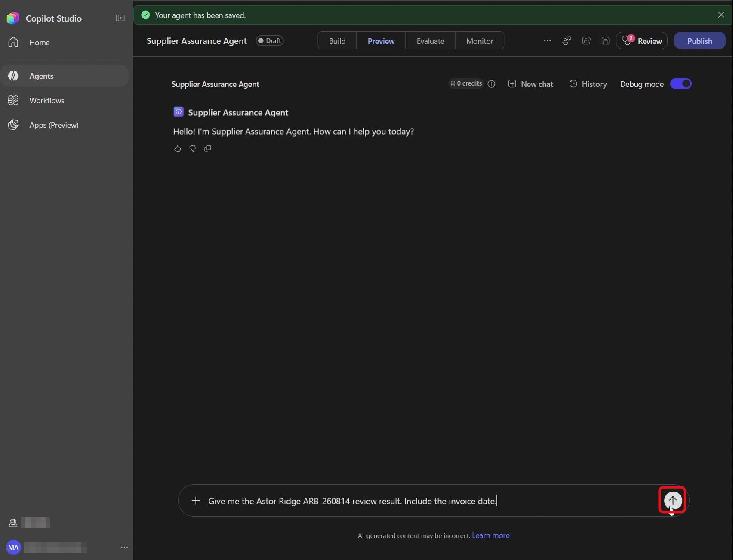Click the agent avatar icon beside greeting
This screenshot has width=733, height=560.
coord(179,112)
